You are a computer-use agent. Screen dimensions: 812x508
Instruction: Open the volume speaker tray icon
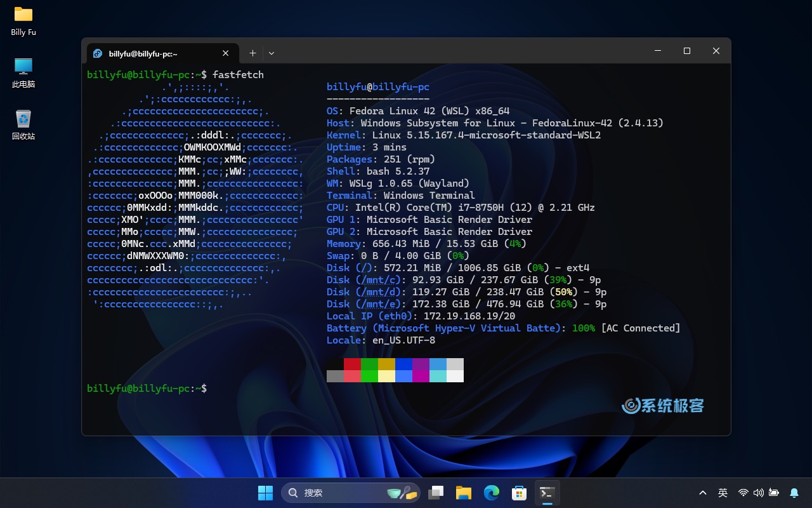click(758, 493)
